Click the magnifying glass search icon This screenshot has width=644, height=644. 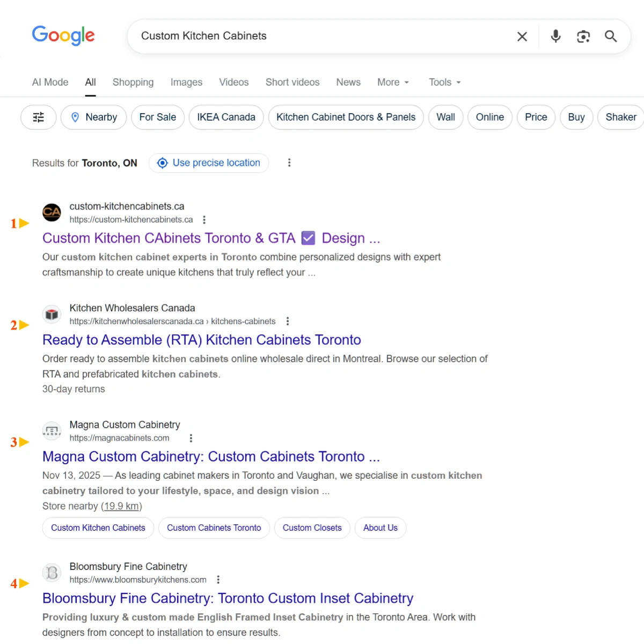(611, 36)
